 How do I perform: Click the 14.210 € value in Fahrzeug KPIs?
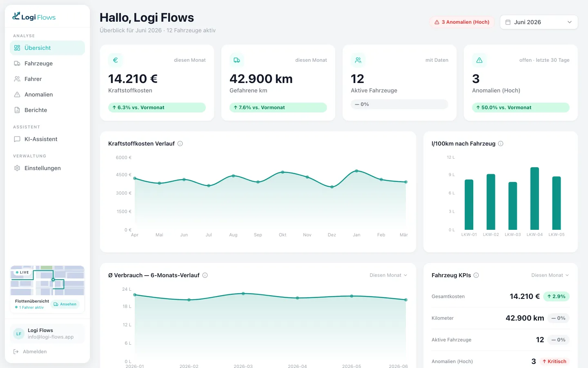click(x=525, y=296)
